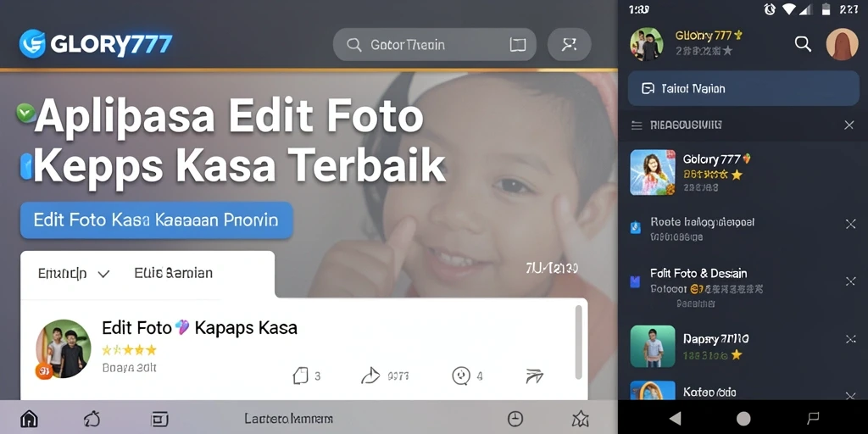Click the copy icon with count 3
Image resolution: width=868 pixels, height=434 pixels.
(x=300, y=376)
